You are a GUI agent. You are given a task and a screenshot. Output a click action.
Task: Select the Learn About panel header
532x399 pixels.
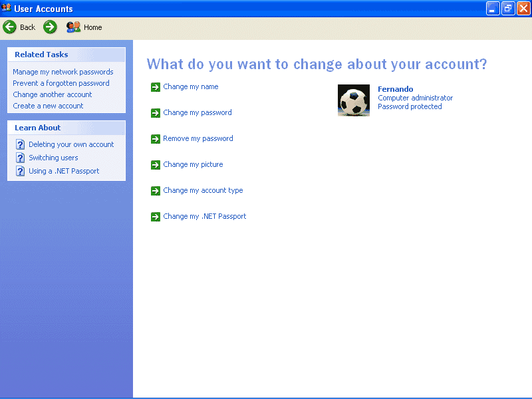point(37,128)
